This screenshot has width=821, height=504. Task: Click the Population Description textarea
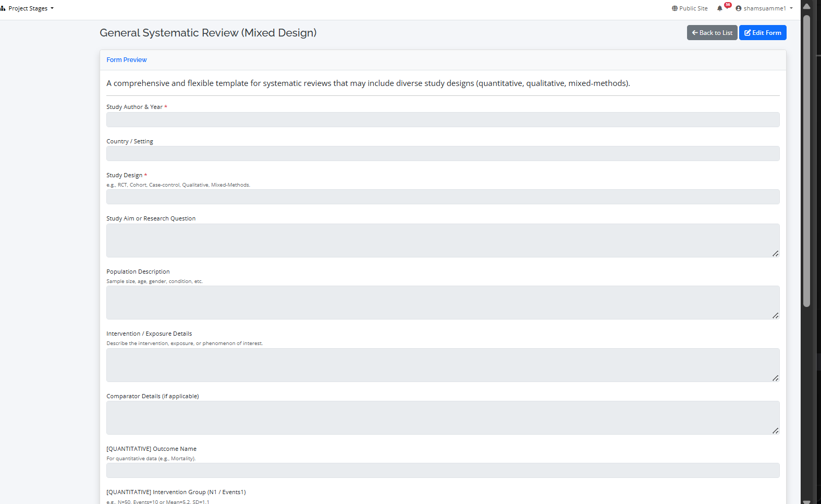pyautogui.click(x=443, y=302)
